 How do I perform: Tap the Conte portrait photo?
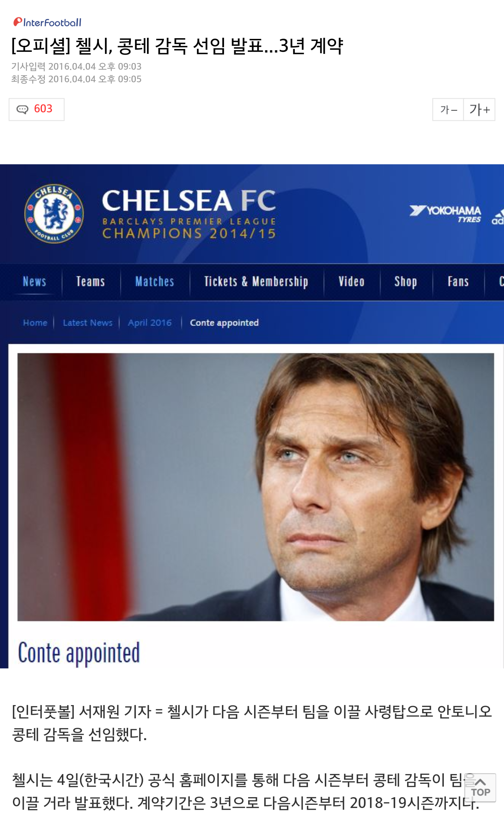point(255,487)
